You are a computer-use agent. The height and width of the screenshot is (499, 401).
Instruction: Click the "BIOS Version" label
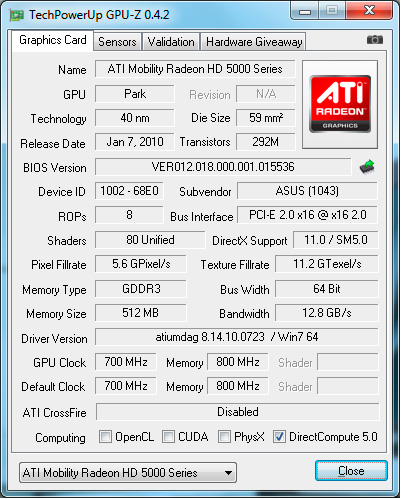pos(55,168)
